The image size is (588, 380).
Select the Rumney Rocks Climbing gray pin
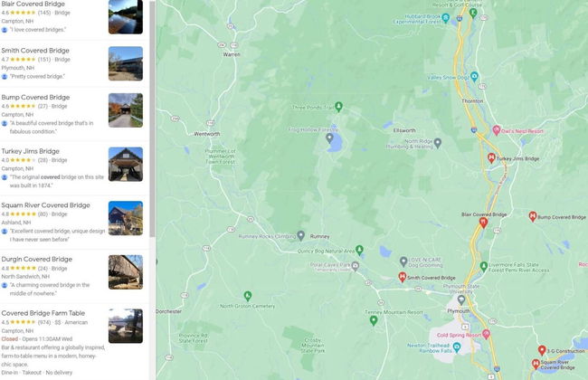pyautogui.click(x=300, y=235)
